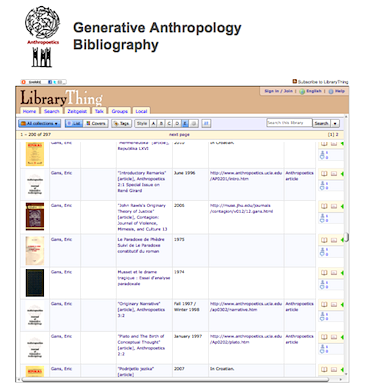Click the Anthropoetics logo image
This screenshot has height=388, width=366.
(x=43, y=37)
